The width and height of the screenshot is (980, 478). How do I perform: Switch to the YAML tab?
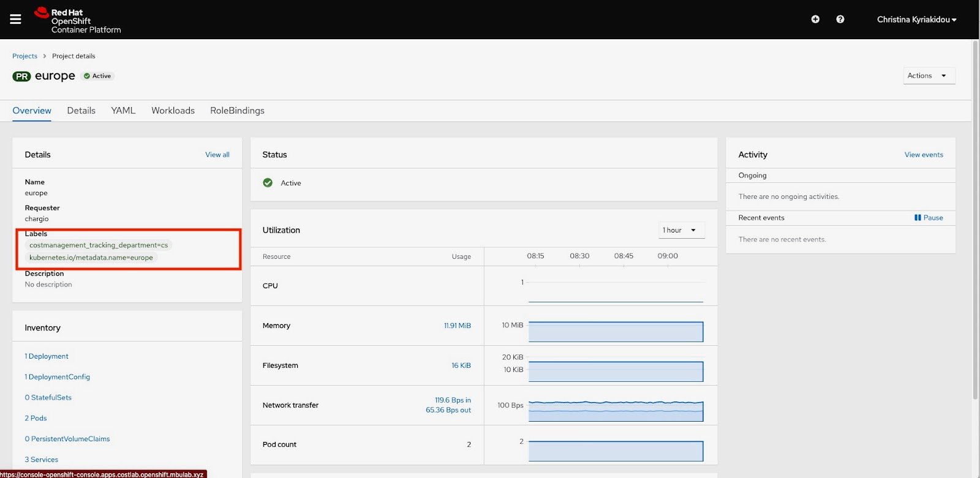pos(123,111)
